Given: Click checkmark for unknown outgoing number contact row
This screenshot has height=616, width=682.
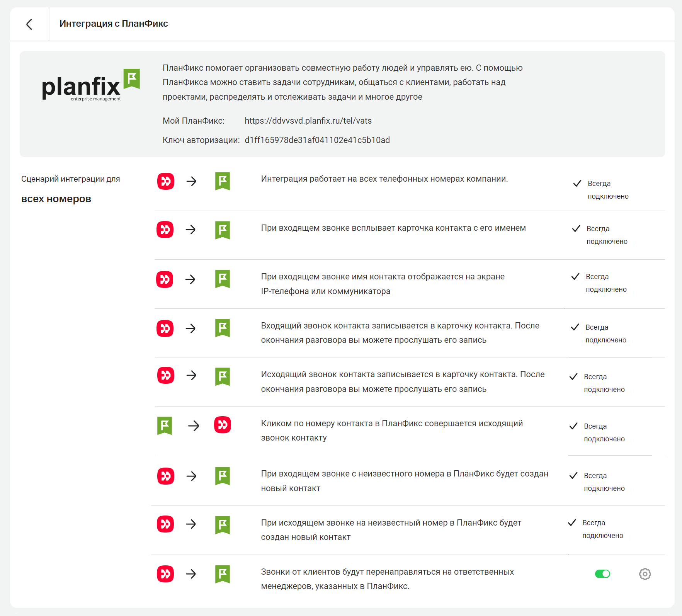Looking at the screenshot, I should coord(572,523).
